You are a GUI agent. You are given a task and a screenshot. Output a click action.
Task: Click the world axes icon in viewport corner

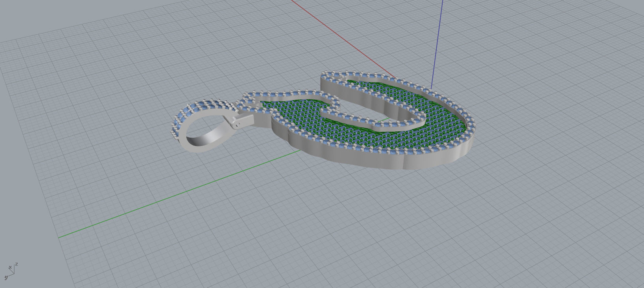[11, 271]
